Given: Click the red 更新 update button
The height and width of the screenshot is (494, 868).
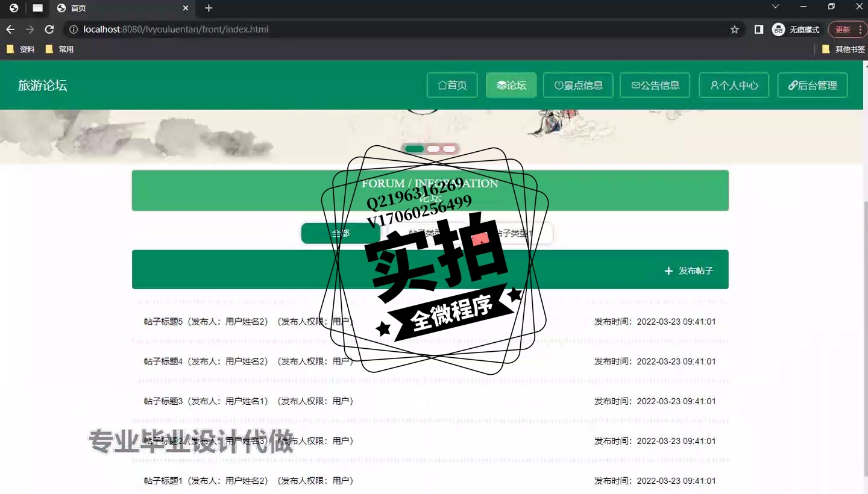Looking at the screenshot, I should [848, 30].
